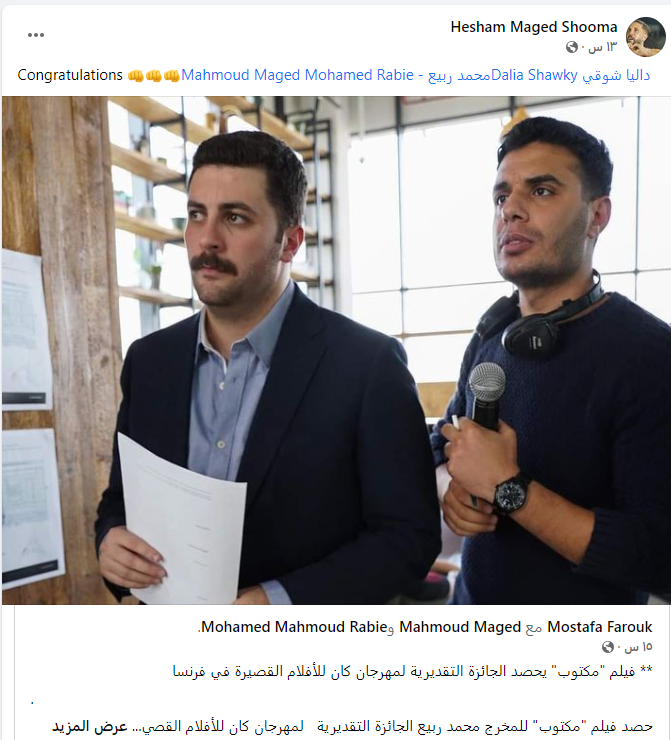Open bold Mahmoud Maged name beside مع
This screenshot has width=671, height=740.
coord(460,627)
